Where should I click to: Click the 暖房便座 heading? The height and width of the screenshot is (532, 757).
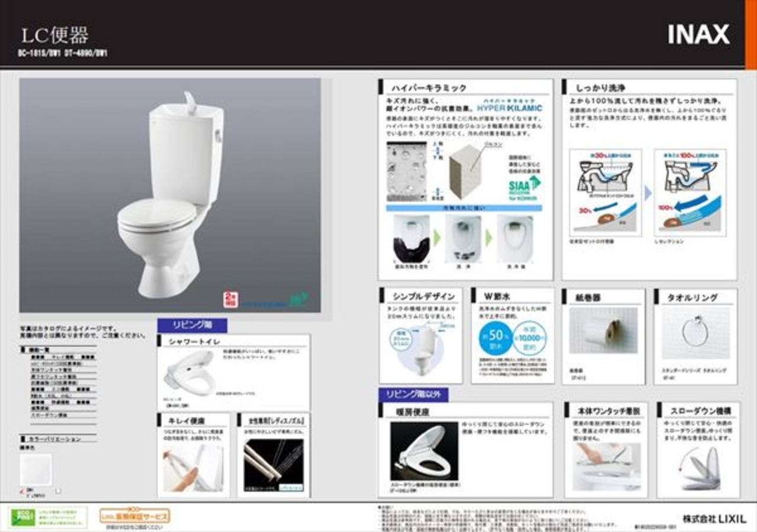pyautogui.click(x=412, y=411)
